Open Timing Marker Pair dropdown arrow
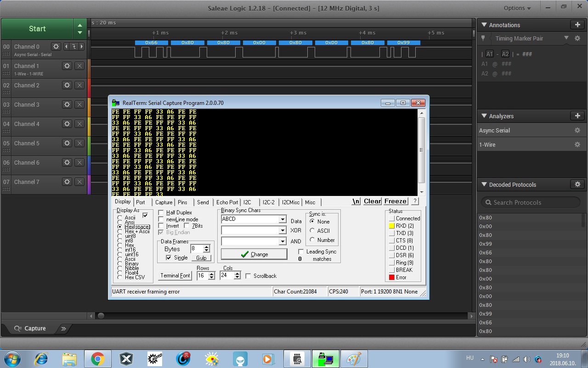This screenshot has height=368, width=588. click(566, 38)
